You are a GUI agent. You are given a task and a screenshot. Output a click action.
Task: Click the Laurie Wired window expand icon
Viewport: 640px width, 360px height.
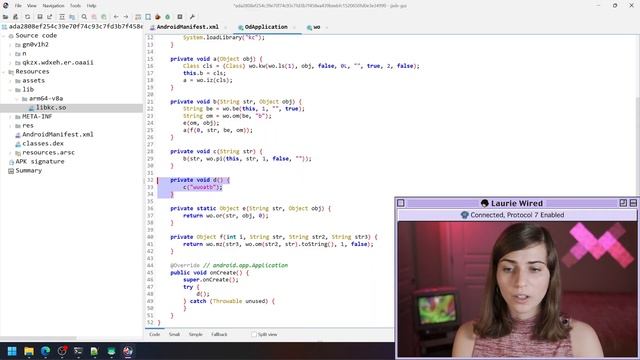pyautogui.click(x=623, y=203)
